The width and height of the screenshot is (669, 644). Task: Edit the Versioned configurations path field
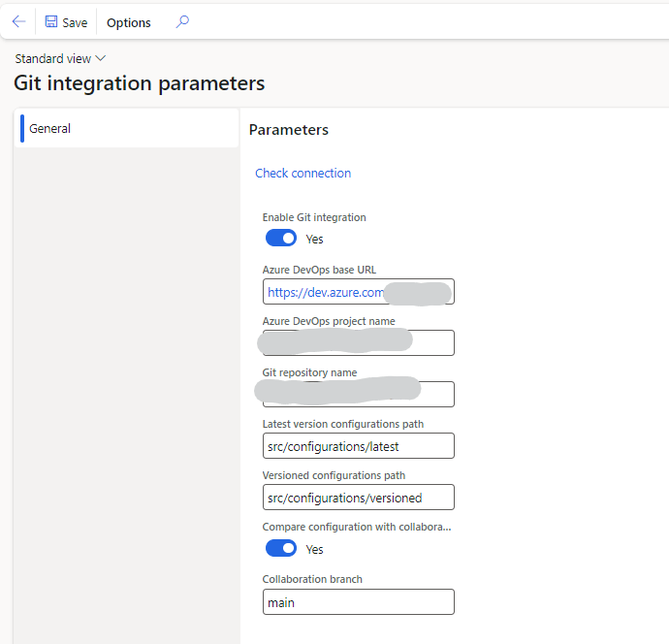point(358,498)
